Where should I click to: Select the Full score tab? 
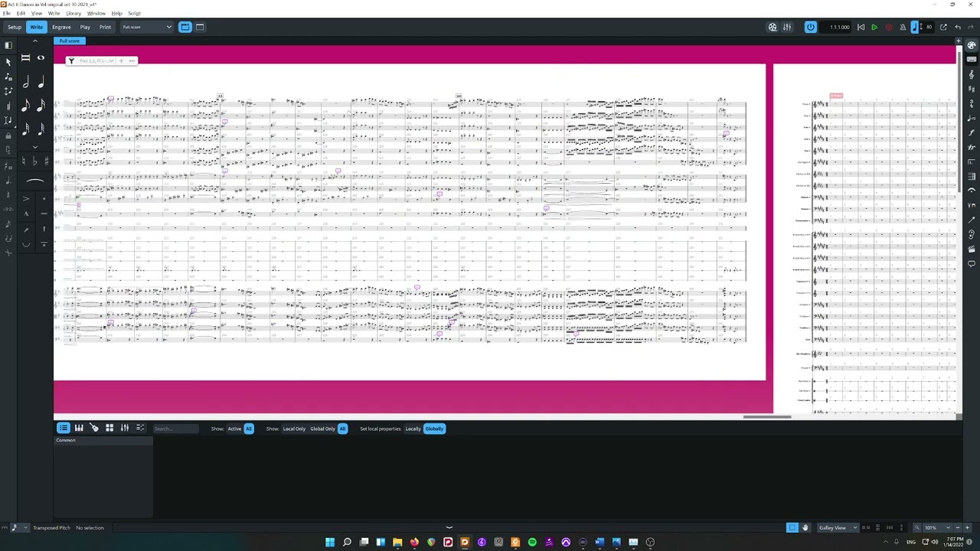point(70,41)
